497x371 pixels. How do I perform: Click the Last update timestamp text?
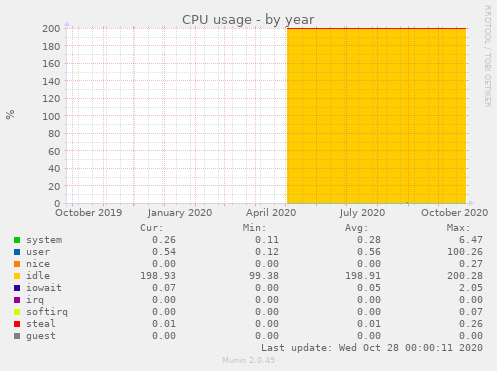pos(372,348)
